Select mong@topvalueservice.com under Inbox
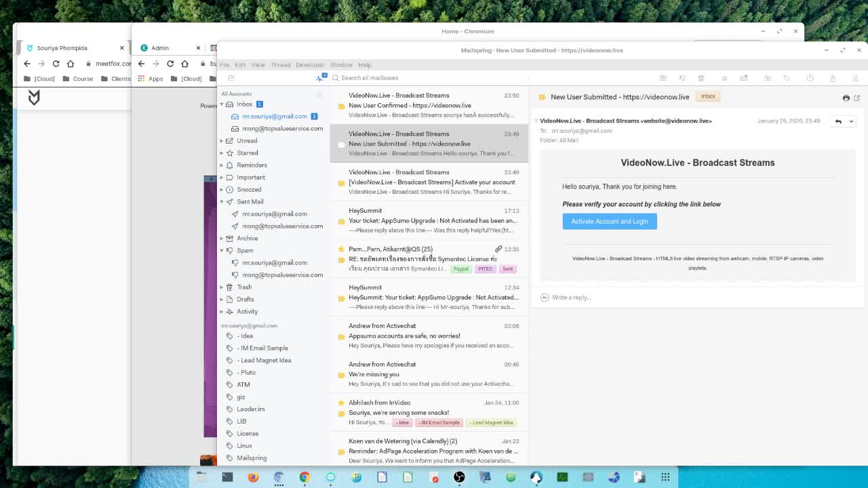The width and height of the screenshot is (868, 488). 282,129
